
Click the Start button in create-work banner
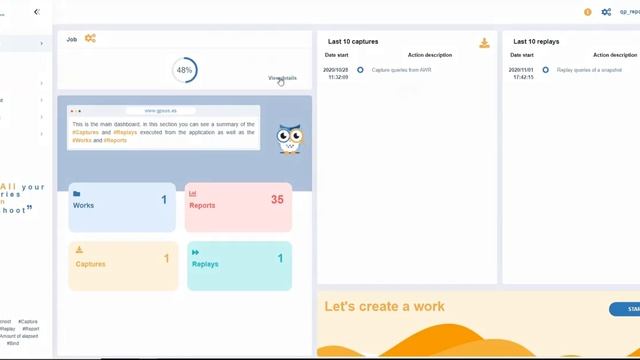click(624, 309)
